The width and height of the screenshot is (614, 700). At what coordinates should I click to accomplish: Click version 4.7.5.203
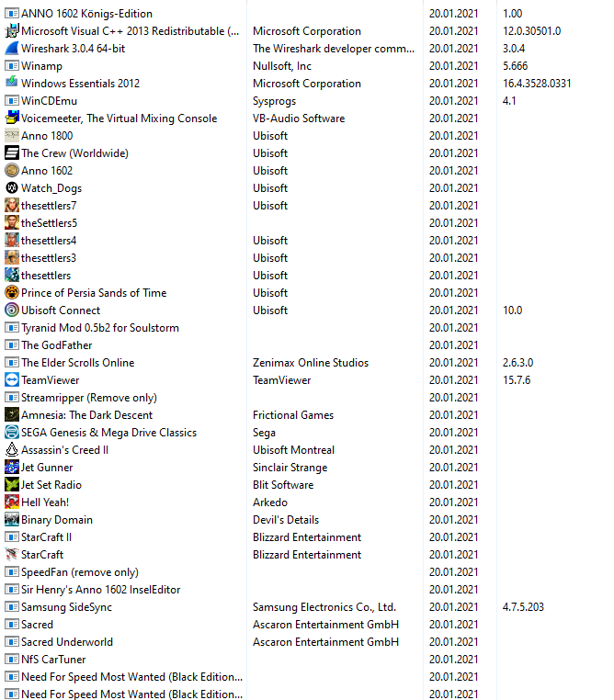523,606
